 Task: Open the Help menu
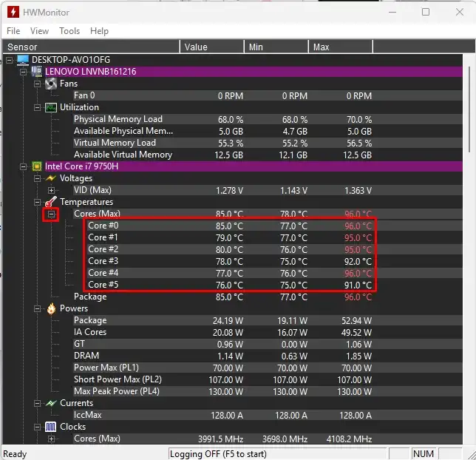[x=99, y=31]
